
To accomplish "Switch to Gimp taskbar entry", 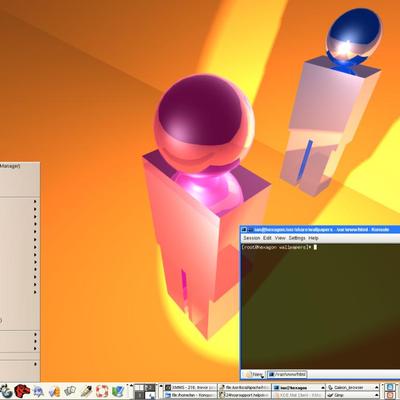I will coord(352,395).
